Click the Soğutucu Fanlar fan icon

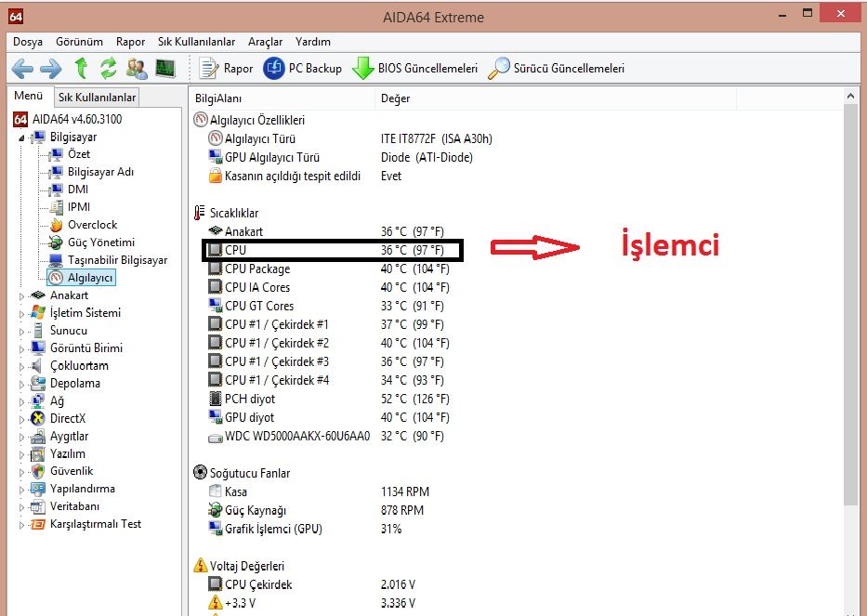(x=200, y=473)
